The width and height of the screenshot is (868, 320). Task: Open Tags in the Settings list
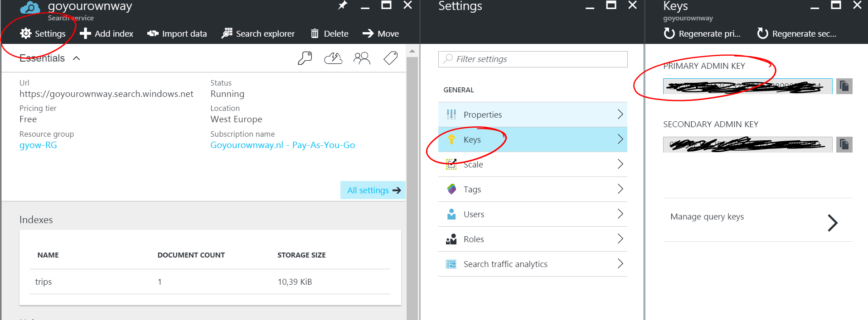point(533,189)
